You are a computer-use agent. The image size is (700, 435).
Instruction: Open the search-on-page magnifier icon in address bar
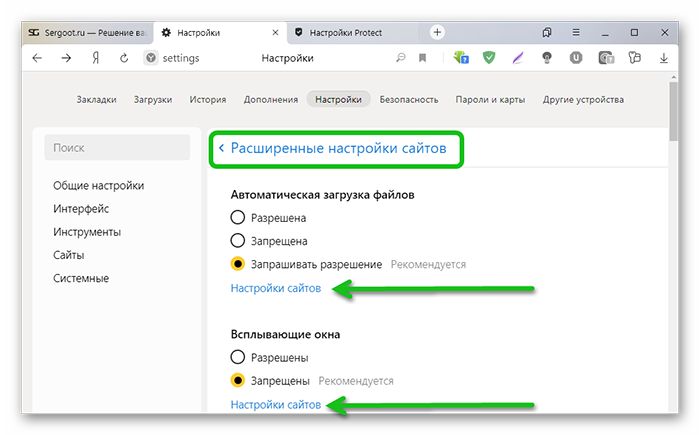click(x=400, y=58)
